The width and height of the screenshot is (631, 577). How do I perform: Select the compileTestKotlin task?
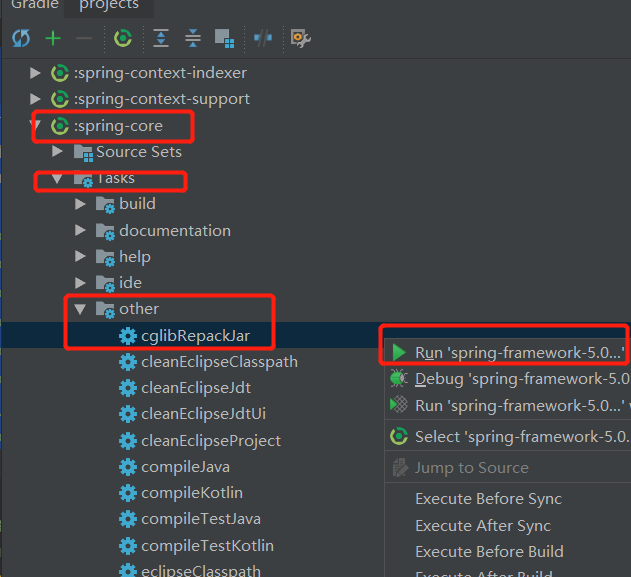[x=207, y=546]
